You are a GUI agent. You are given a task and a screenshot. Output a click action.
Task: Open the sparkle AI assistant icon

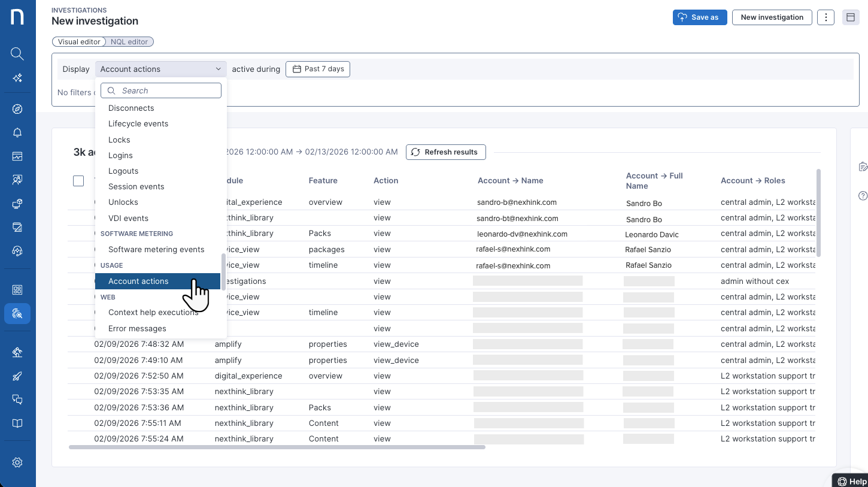click(17, 78)
